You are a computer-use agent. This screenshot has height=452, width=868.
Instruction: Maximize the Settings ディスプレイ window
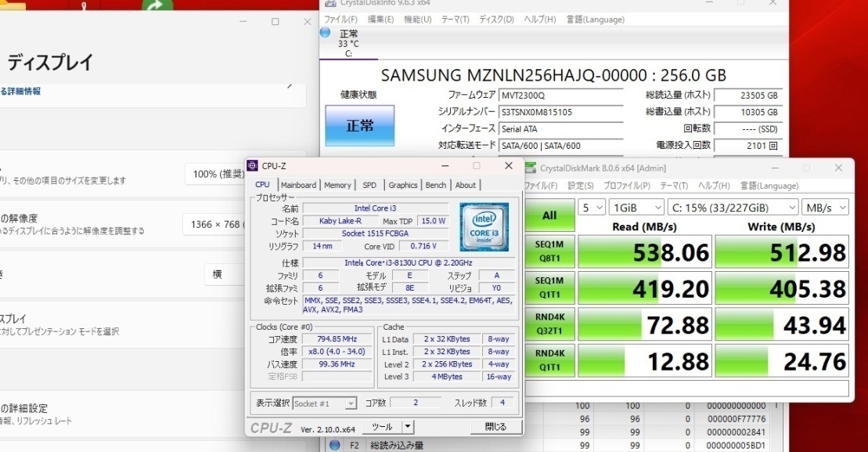[x=276, y=22]
